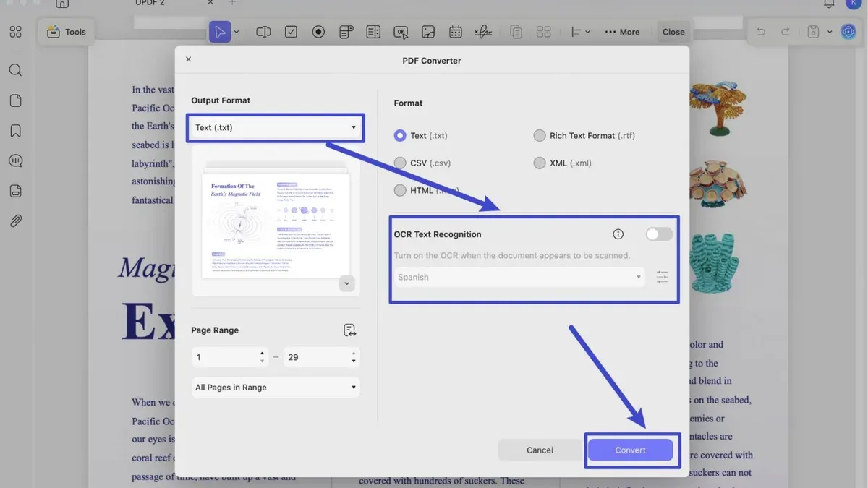Viewport: 868px width, 488px height.
Task: Click the redo arrow icon
Action: click(785, 32)
